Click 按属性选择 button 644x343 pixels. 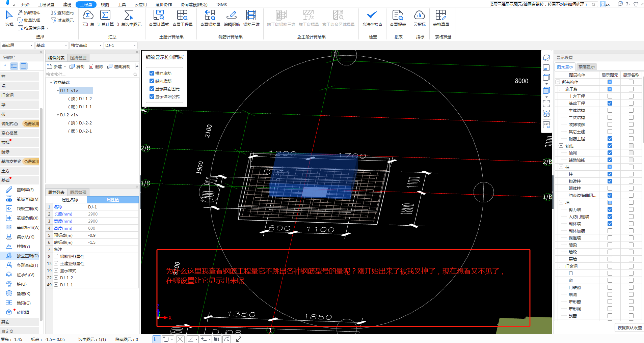pos(31,28)
